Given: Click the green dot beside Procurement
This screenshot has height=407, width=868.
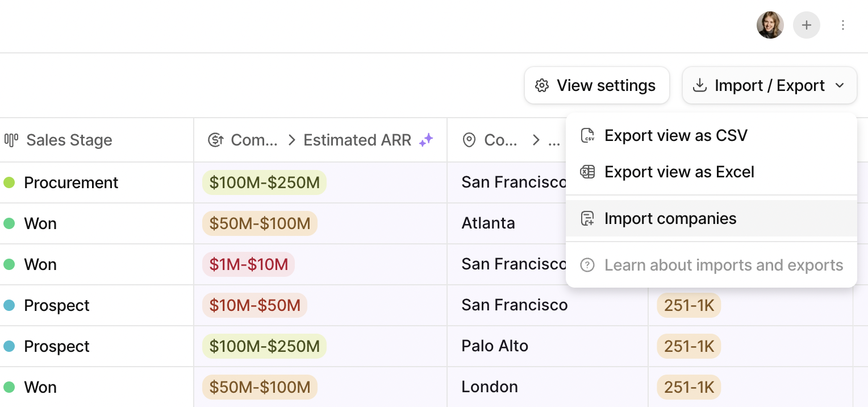Looking at the screenshot, I should (x=9, y=182).
